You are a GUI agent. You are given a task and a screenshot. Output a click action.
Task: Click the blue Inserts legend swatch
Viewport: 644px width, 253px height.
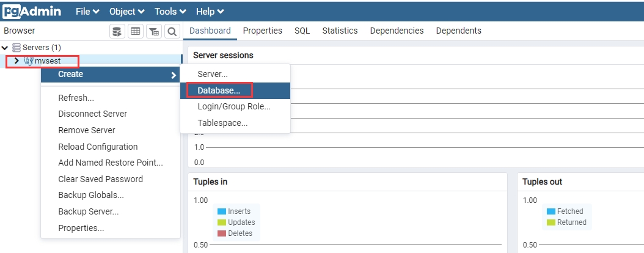222,211
